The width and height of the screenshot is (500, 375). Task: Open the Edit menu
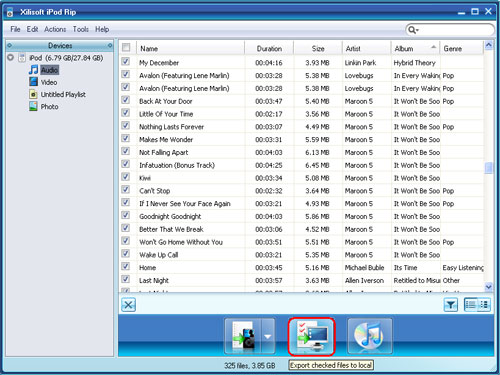click(x=32, y=29)
